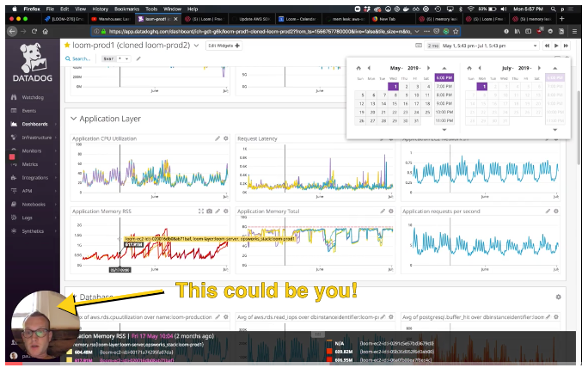Image resolution: width=588 pixels, height=374 pixels.
Task: Open Monitors in the sidebar
Action: point(32,150)
